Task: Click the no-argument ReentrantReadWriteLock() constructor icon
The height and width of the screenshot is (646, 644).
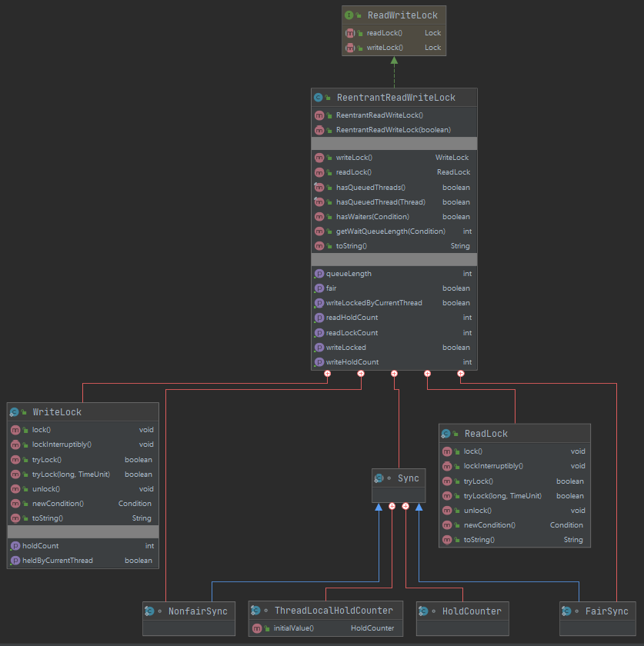Action: pyautogui.click(x=319, y=115)
